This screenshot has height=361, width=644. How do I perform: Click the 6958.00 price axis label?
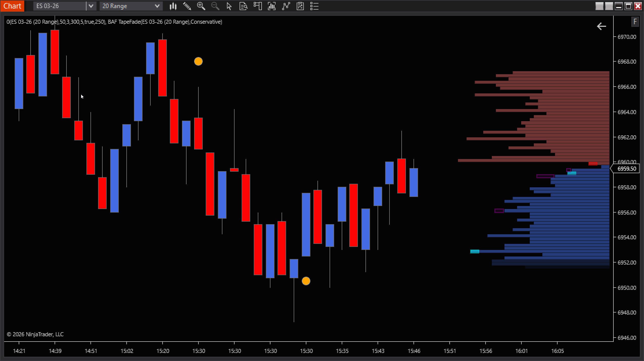[x=627, y=187]
